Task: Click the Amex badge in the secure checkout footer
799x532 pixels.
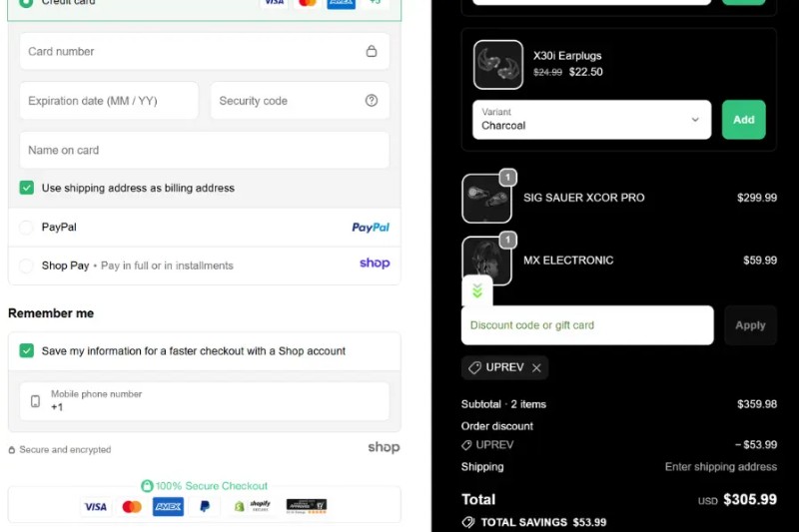Action: (168, 506)
